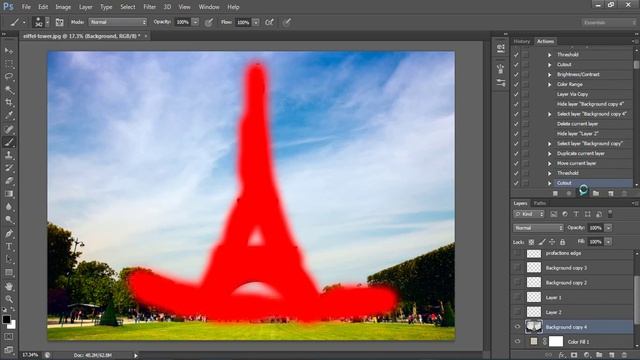This screenshot has width=640, height=360.
Task: Add a layer mask
Action: pos(574,356)
